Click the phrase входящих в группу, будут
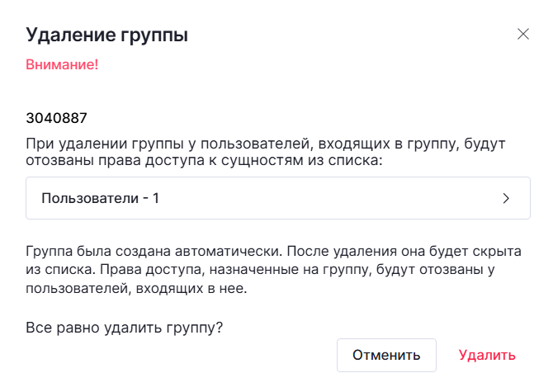The height and width of the screenshot is (392, 553). coord(421,142)
